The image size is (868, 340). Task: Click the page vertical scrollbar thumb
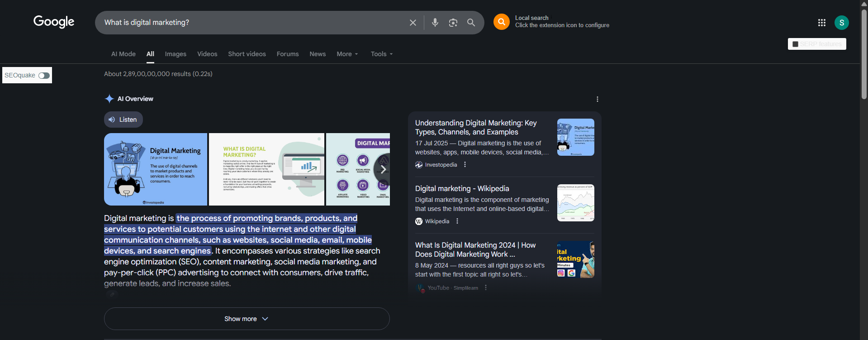pos(864,54)
